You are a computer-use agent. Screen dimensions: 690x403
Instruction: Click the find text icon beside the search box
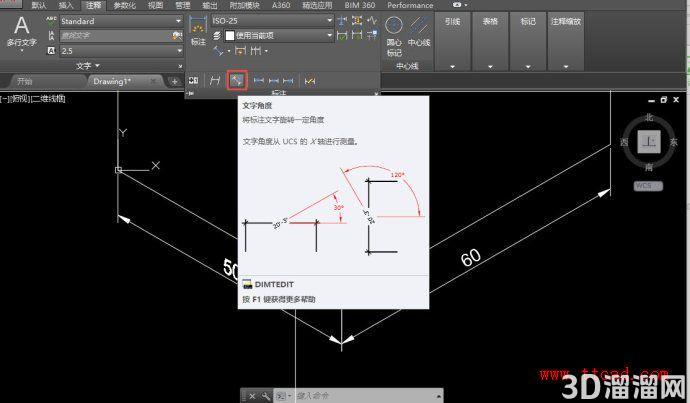[x=51, y=36]
